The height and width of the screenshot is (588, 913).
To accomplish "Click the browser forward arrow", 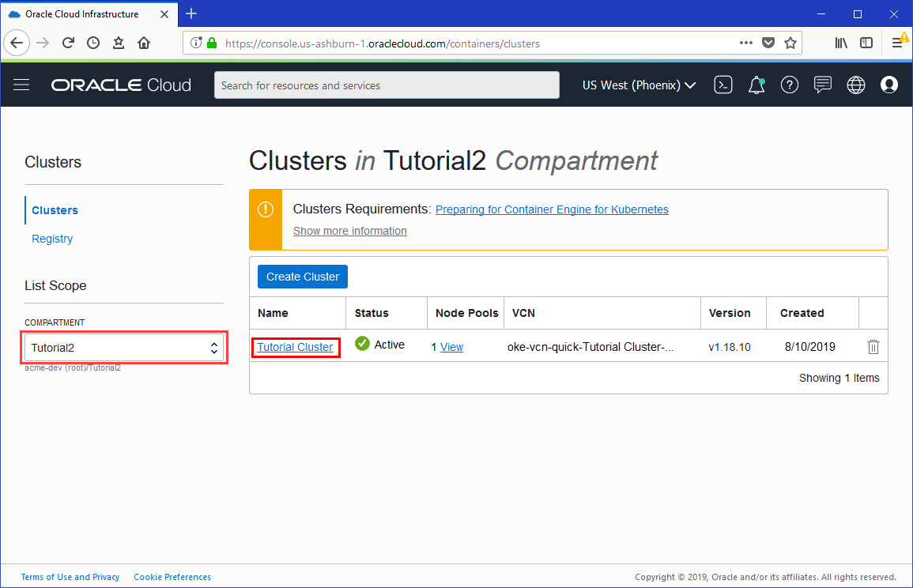I will pos(43,43).
